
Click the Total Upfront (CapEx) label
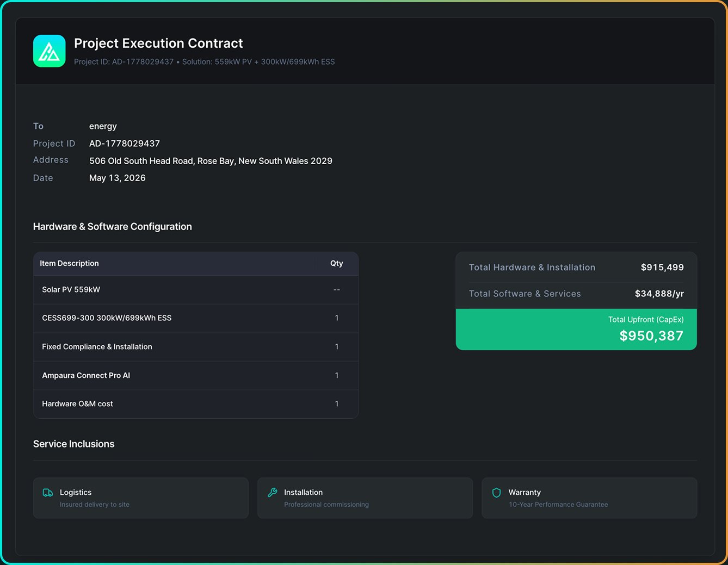click(x=646, y=320)
